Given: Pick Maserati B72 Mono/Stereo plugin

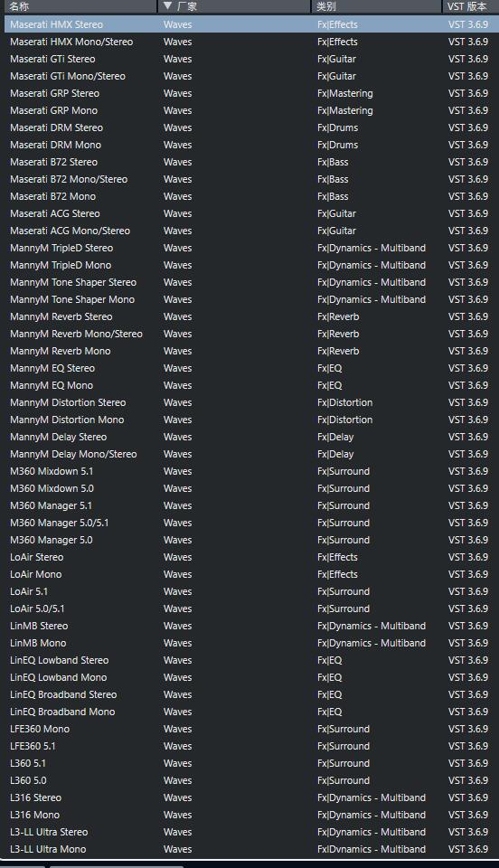Looking at the screenshot, I should (251, 179).
